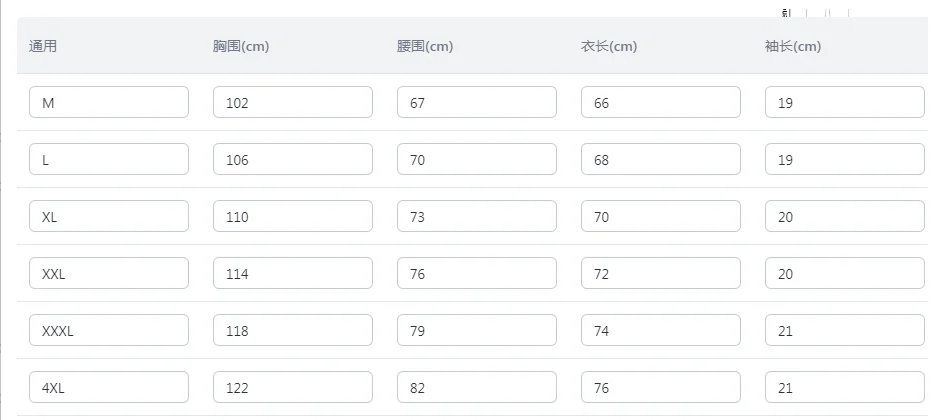Edit the length field with 72
This screenshot has width=942, height=420.
[661, 273]
